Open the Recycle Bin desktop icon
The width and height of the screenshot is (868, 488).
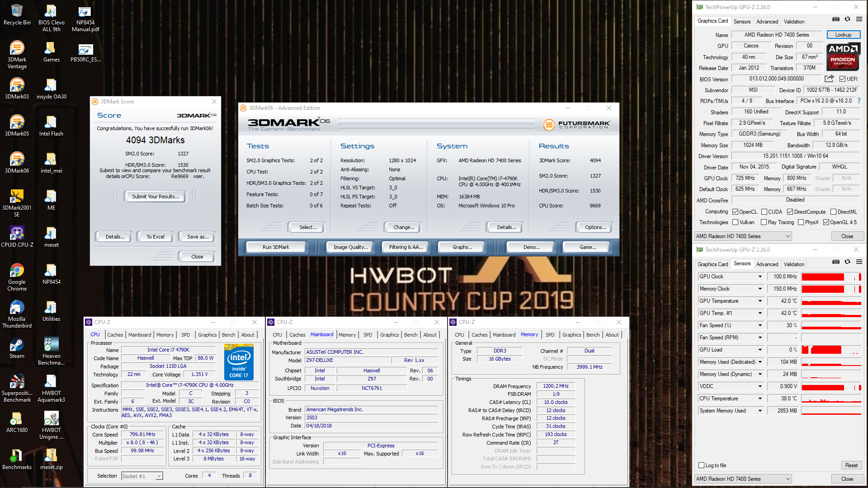17,15
